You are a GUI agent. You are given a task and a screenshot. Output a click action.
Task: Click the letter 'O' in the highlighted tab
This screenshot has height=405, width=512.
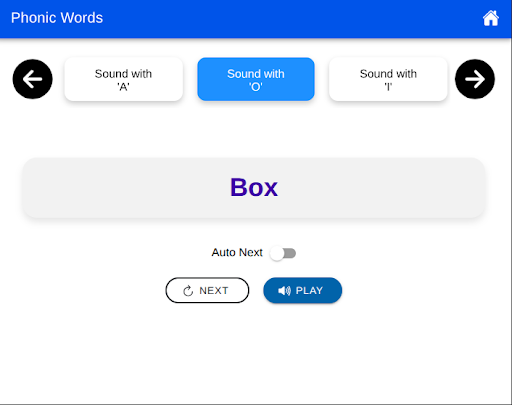coord(256,87)
